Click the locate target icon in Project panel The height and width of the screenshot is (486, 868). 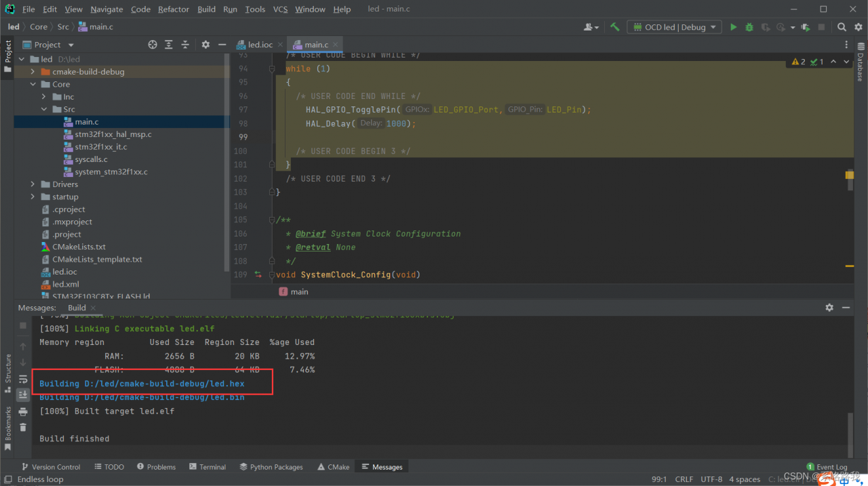click(153, 45)
